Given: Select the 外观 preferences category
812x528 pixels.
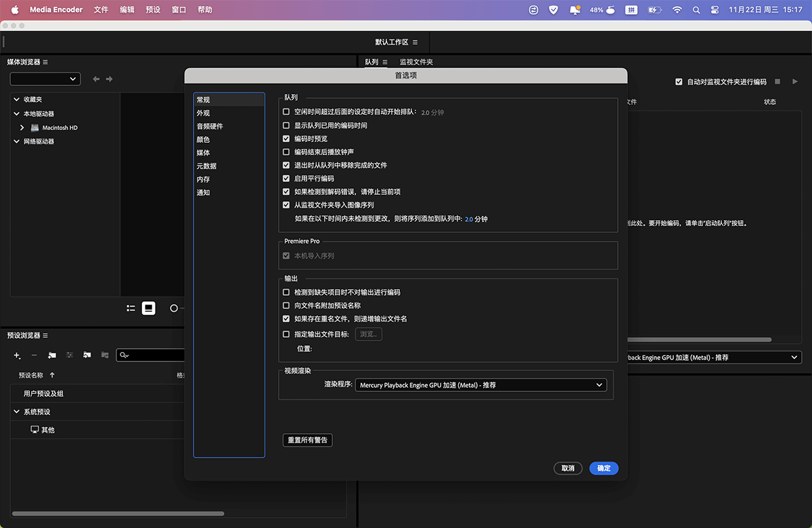Looking at the screenshot, I should [203, 113].
